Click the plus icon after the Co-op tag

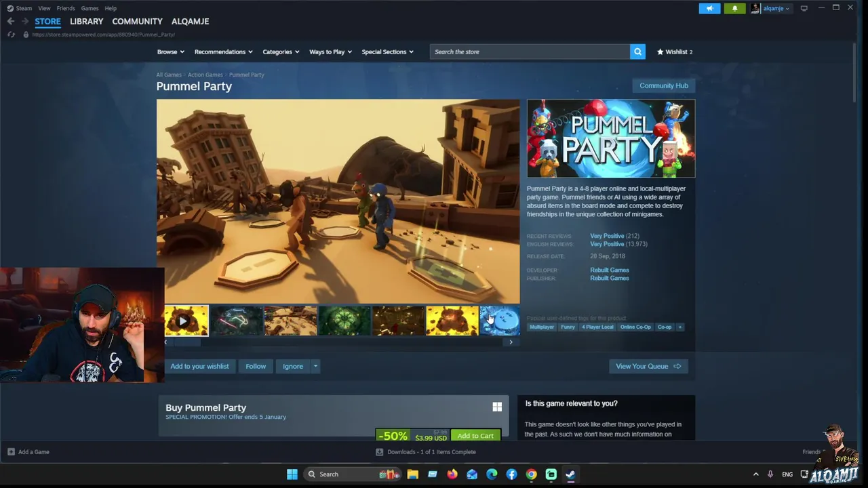coord(679,327)
